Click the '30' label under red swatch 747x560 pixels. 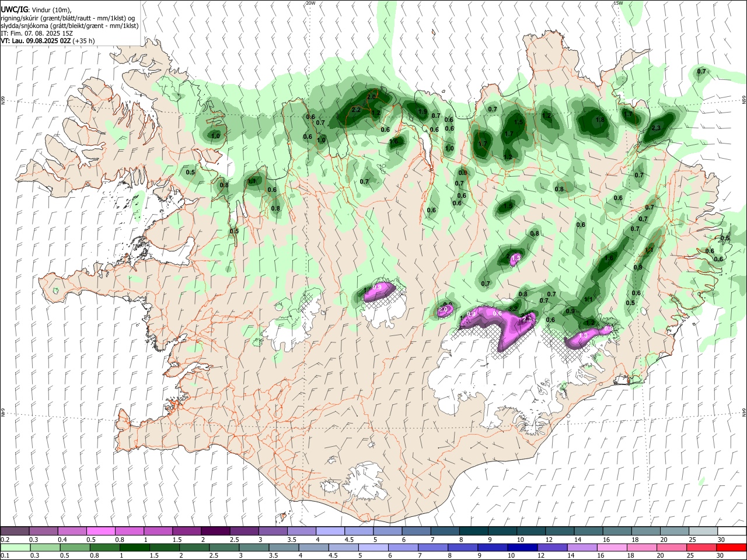point(721,556)
